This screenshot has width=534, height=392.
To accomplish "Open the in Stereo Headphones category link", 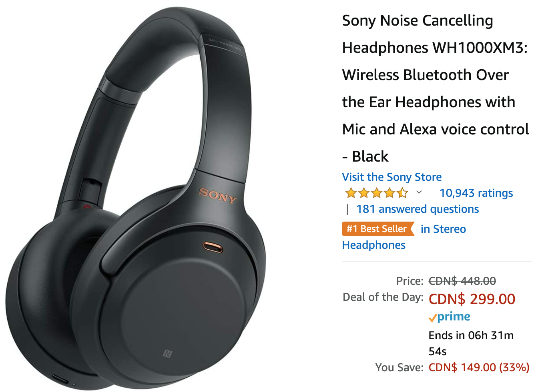I will pyautogui.click(x=404, y=237).
